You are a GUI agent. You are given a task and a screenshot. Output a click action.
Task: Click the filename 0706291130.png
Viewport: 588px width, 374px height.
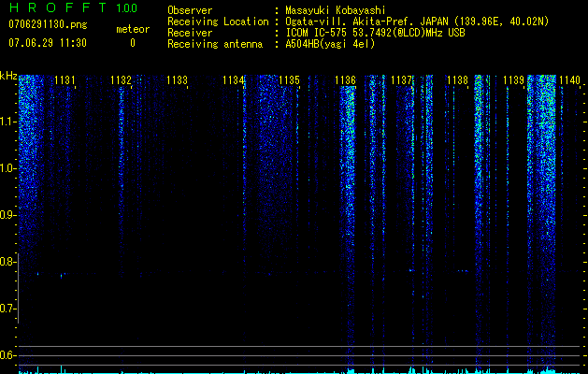coord(48,24)
